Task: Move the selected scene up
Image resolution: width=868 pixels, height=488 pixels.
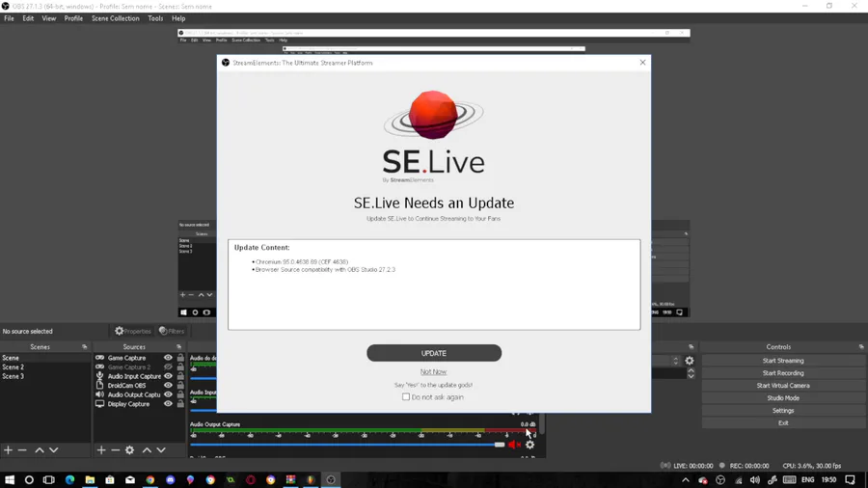Action: [40, 450]
